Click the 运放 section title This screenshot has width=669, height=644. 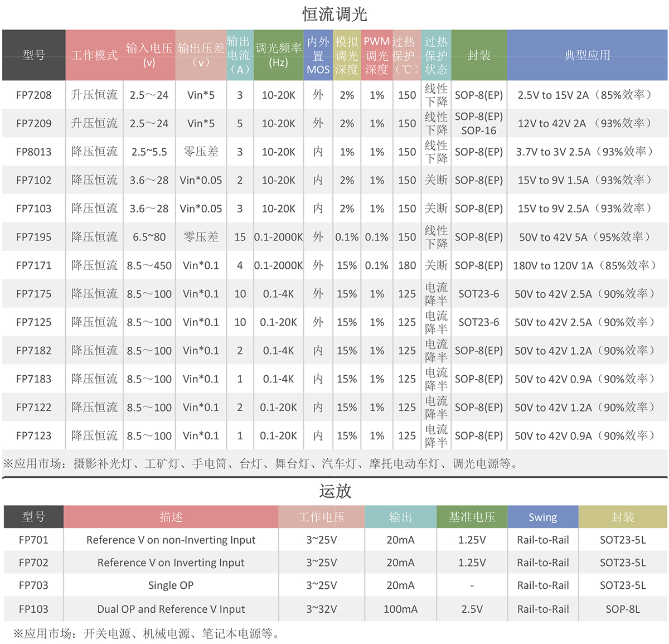point(334,491)
